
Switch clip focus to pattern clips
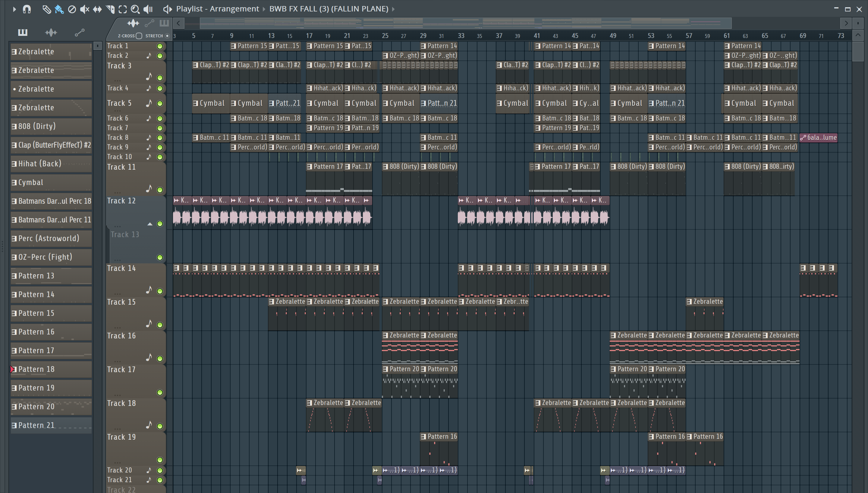(164, 23)
